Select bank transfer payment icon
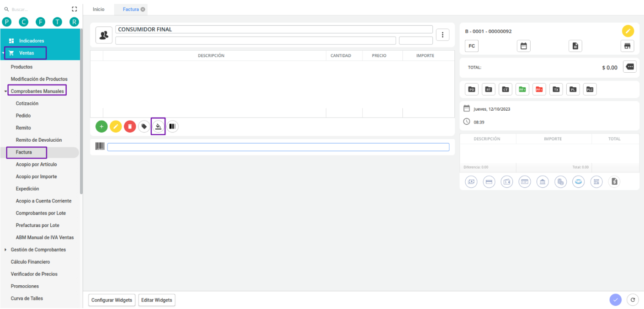Screen dimensions: 644x309 click(x=543, y=182)
